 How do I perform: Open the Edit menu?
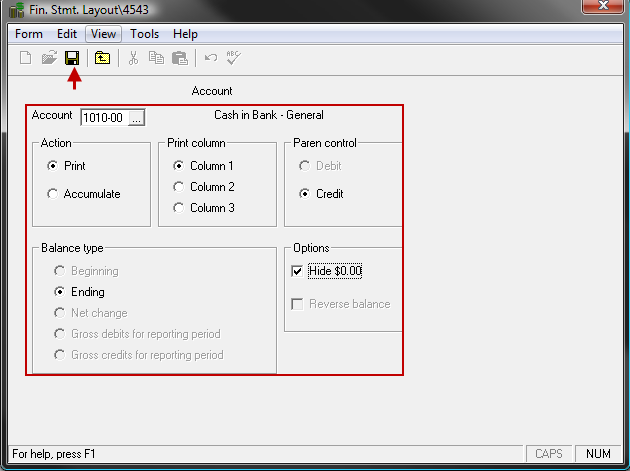(67, 34)
